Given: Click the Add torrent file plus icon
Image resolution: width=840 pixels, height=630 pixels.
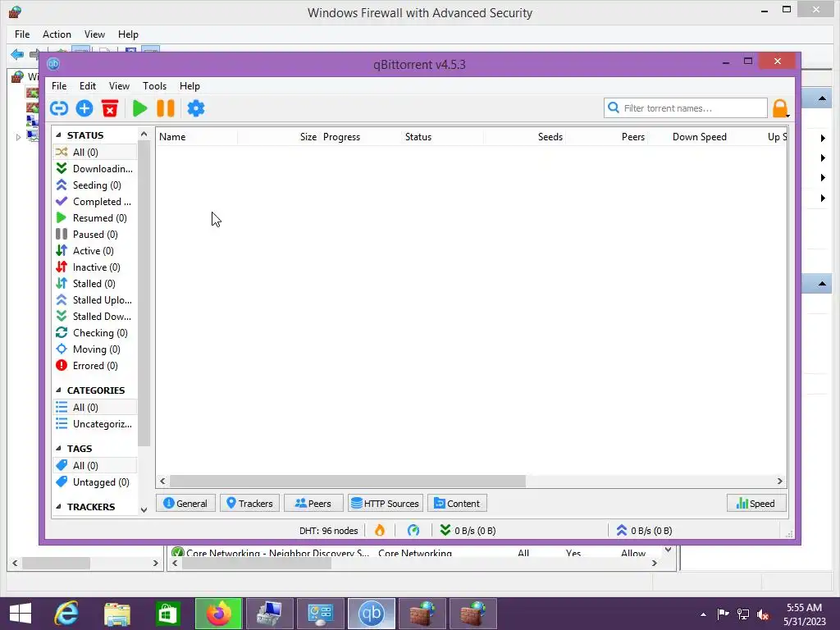Looking at the screenshot, I should click(84, 108).
